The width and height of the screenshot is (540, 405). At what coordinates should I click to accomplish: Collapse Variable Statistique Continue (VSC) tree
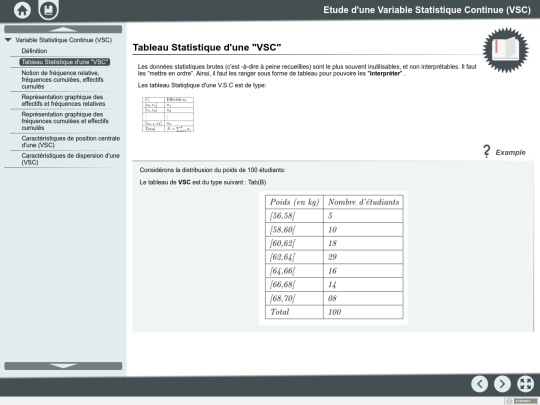pos(8,40)
